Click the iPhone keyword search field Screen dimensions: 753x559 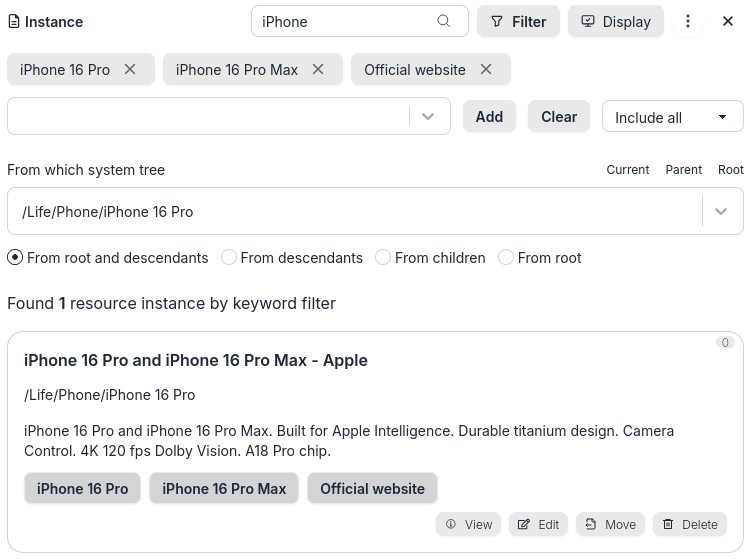click(345, 21)
